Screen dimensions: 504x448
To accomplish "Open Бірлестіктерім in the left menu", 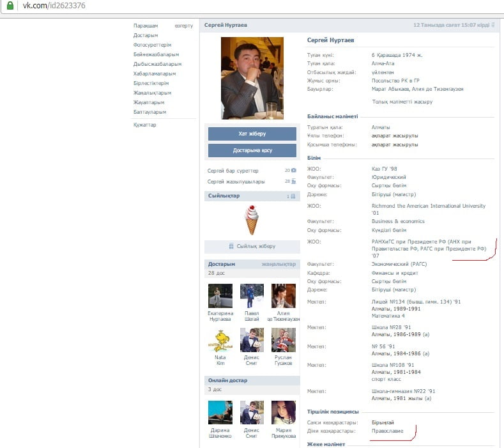I will click(151, 83).
